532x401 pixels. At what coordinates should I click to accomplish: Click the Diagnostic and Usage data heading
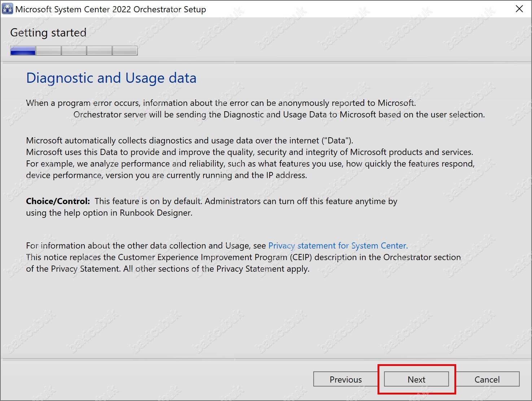[x=111, y=78]
